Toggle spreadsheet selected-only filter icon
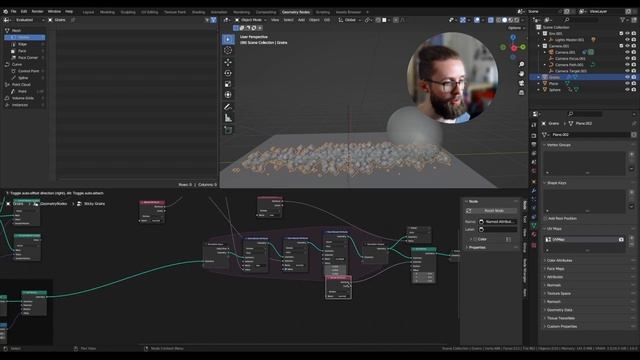 click(x=207, y=20)
